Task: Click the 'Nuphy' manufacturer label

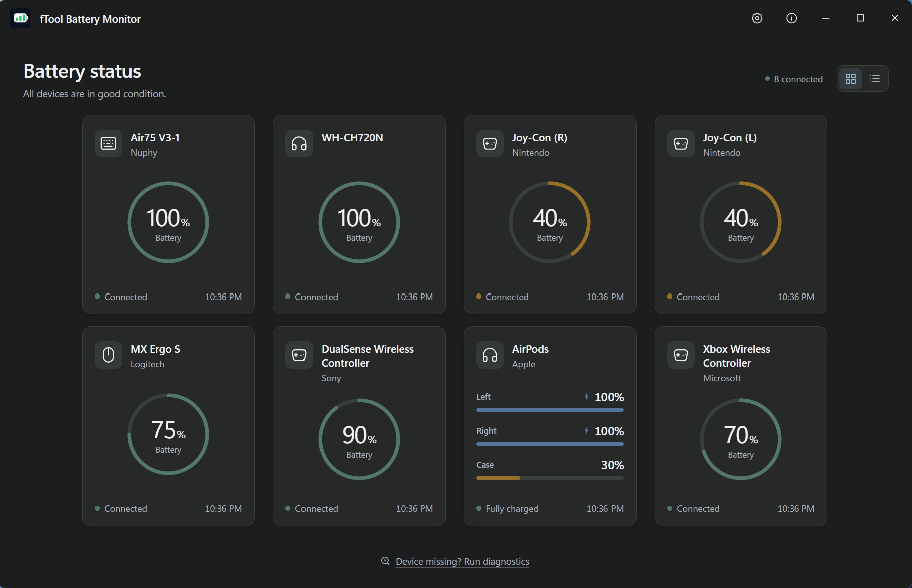Action: [x=144, y=153]
